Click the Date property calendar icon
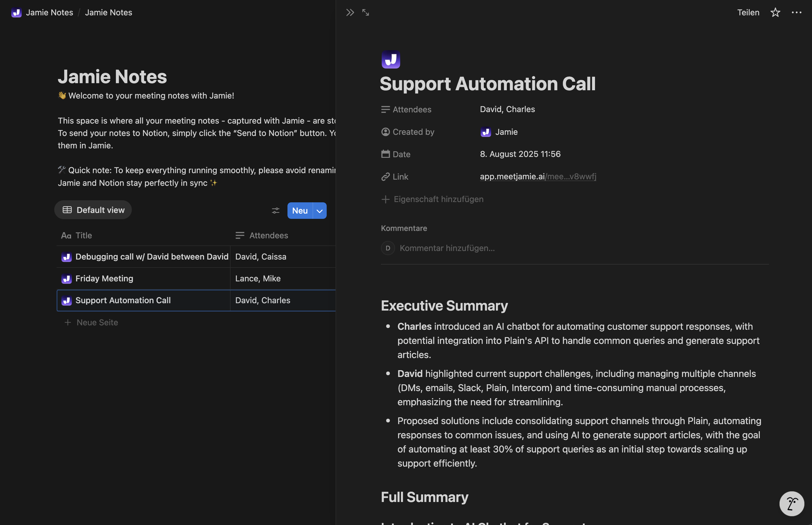812x525 pixels. tap(385, 154)
